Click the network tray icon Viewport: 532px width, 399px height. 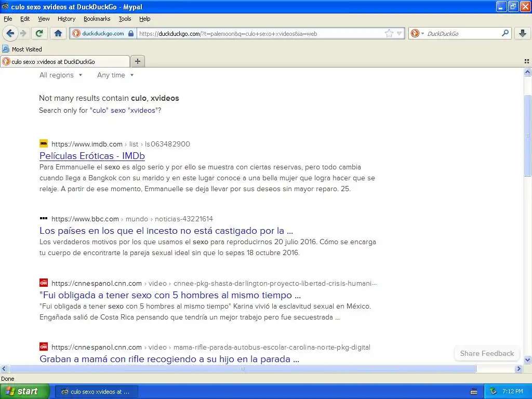coord(493,391)
